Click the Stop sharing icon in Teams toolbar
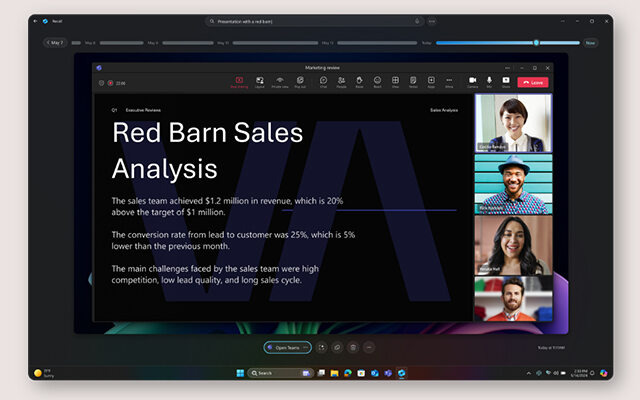Viewport: 640px width, 400px height. tap(239, 81)
